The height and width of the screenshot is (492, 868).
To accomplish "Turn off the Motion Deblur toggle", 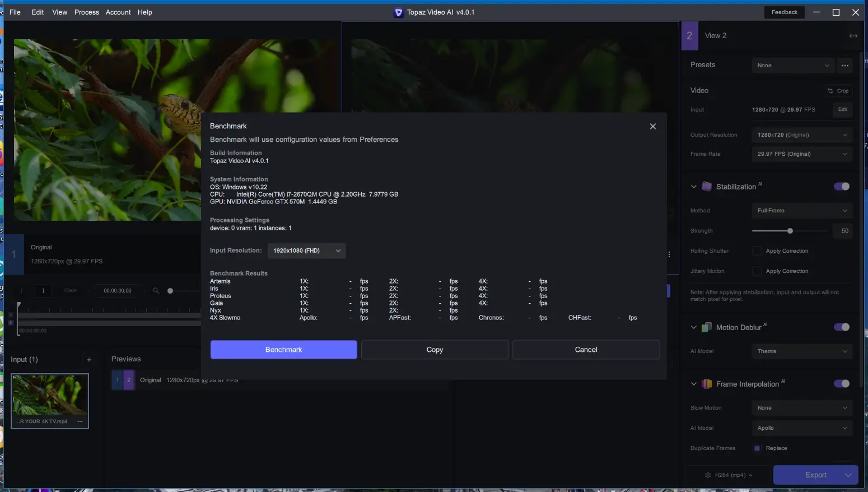I will point(842,327).
